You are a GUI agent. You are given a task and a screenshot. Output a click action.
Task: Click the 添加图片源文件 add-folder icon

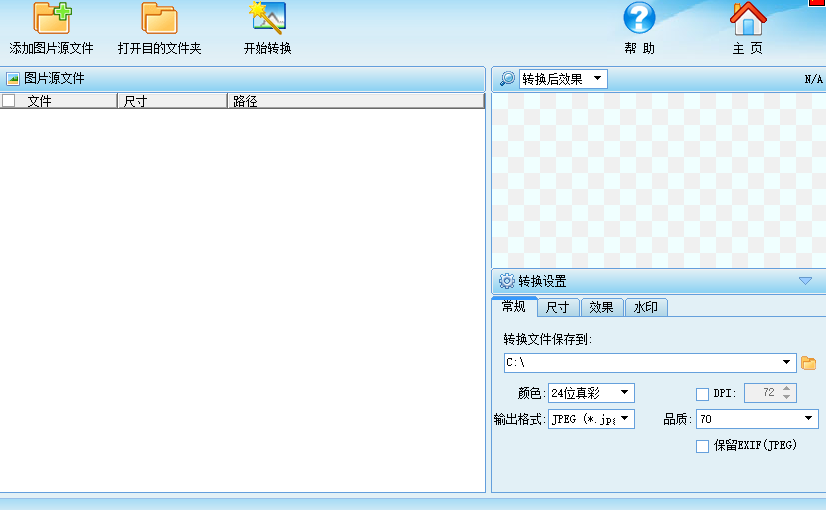tap(52, 18)
